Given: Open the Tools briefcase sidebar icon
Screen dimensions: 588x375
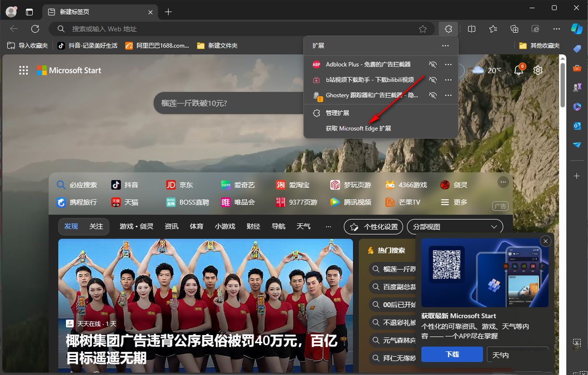Looking at the screenshot, I should click(x=577, y=68).
